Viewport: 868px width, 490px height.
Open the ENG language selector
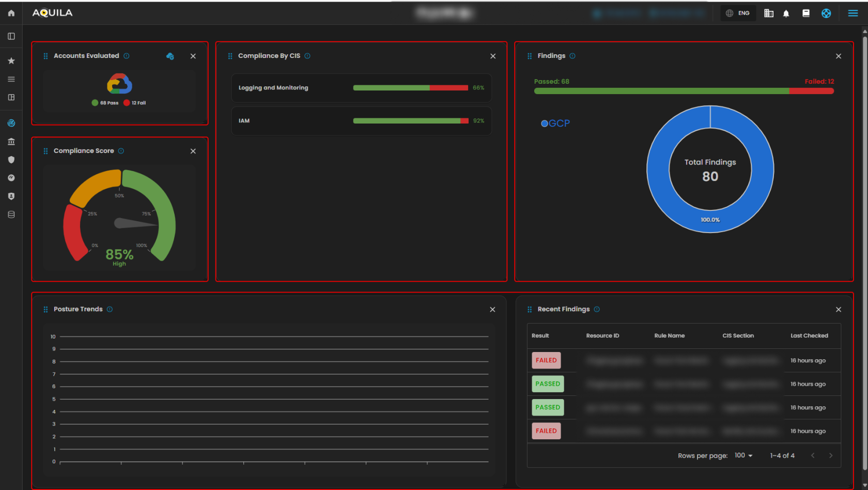[738, 13]
